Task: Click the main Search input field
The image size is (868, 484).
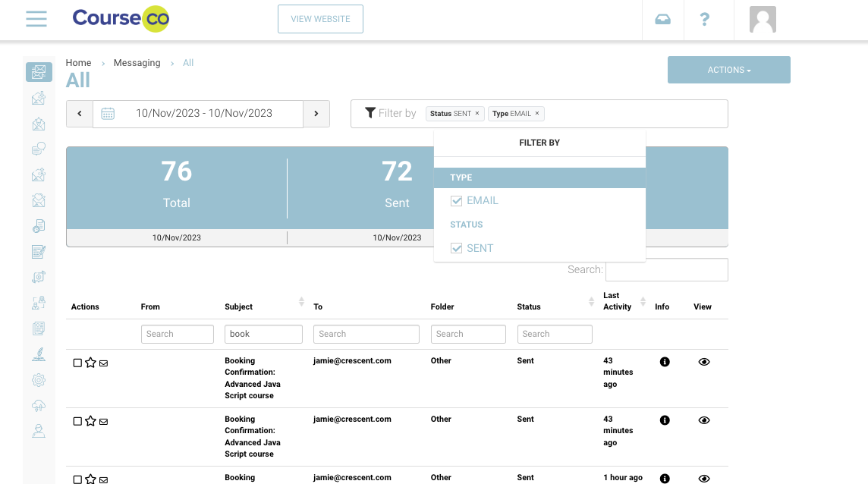Action: (666, 270)
